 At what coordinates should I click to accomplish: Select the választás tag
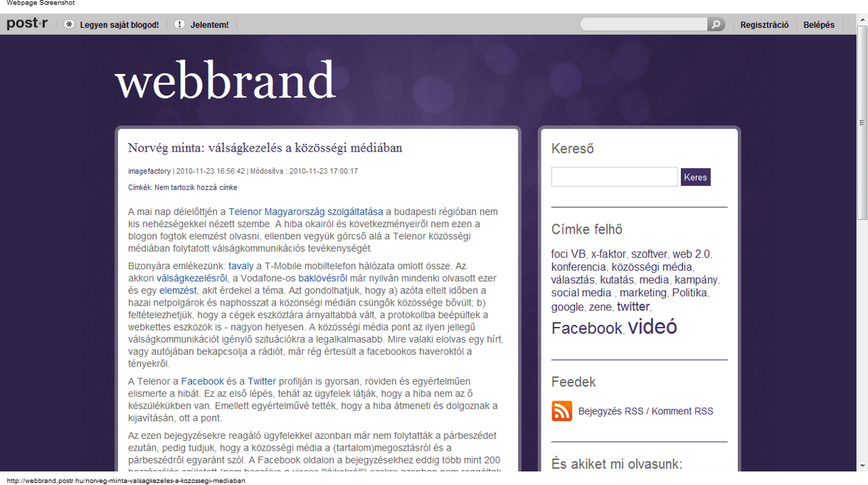coord(573,279)
